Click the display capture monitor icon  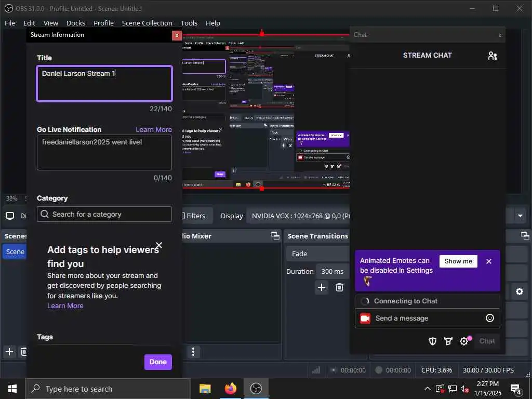(10, 216)
